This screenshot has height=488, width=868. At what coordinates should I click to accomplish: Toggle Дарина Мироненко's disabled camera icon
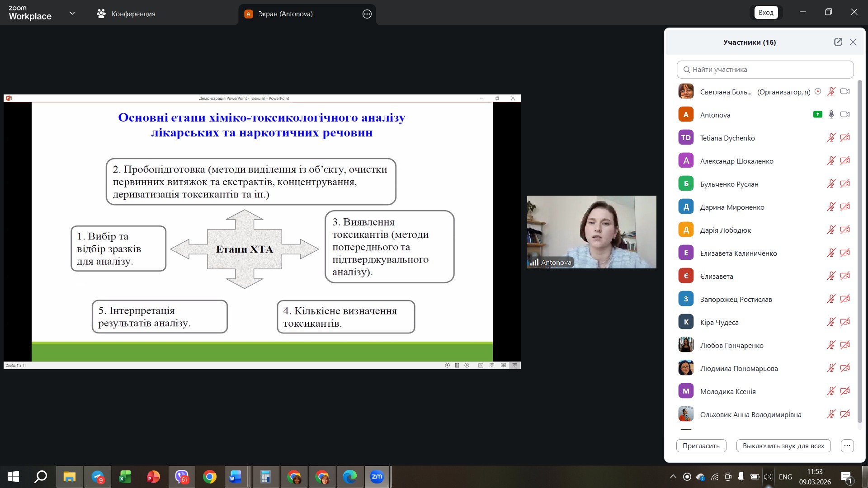tap(844, 207)
